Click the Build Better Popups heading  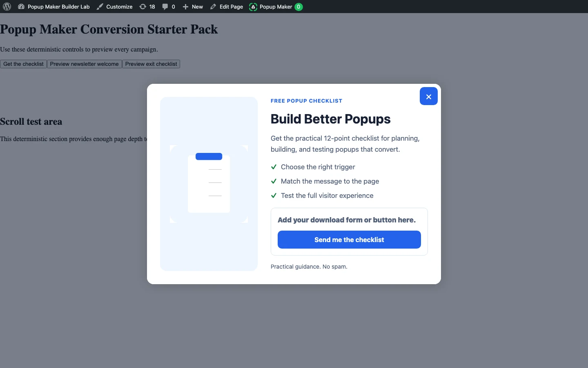tap(330, 119)
